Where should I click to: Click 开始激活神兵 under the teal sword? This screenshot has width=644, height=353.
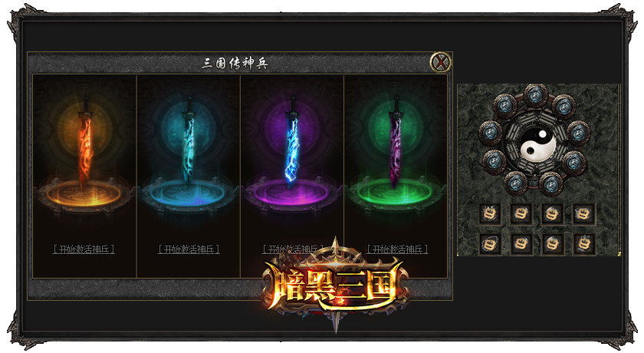189,249
